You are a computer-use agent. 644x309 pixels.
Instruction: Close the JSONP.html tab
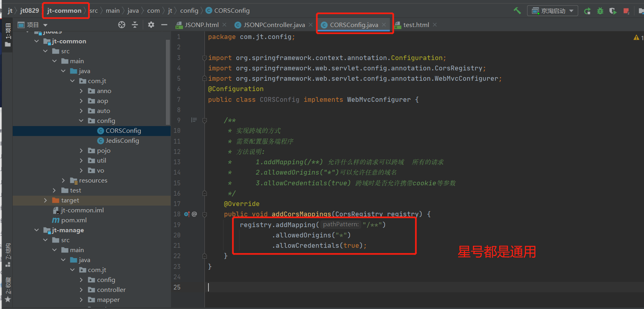(225, 25)
